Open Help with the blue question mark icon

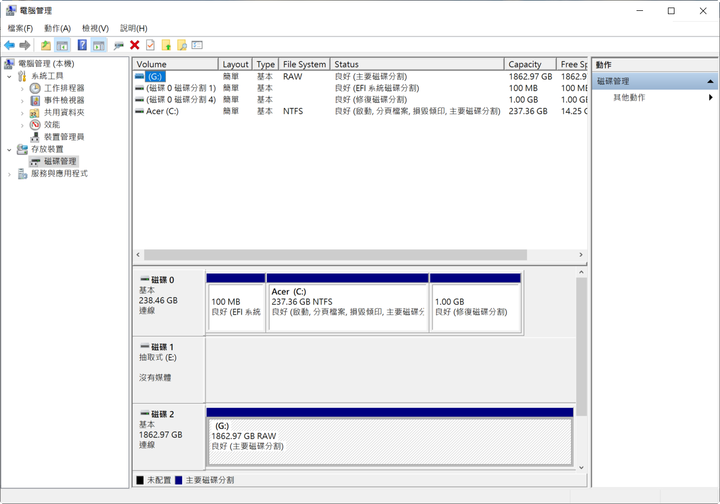tap(82, 45)
